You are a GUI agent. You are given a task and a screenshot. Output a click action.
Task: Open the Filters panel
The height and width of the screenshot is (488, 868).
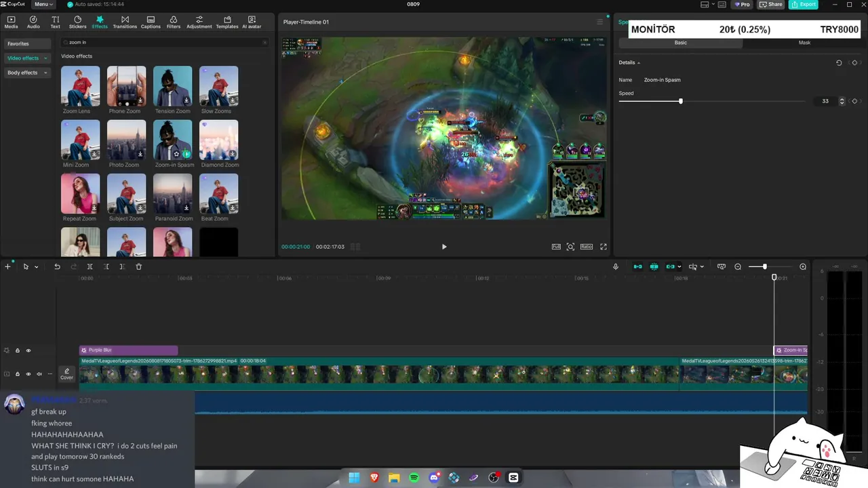coord(174,22)
